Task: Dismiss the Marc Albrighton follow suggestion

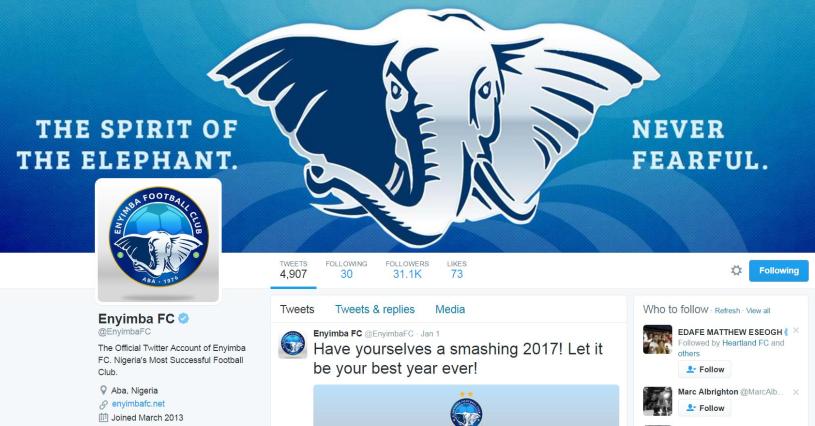Action: [x=796, y=392]
